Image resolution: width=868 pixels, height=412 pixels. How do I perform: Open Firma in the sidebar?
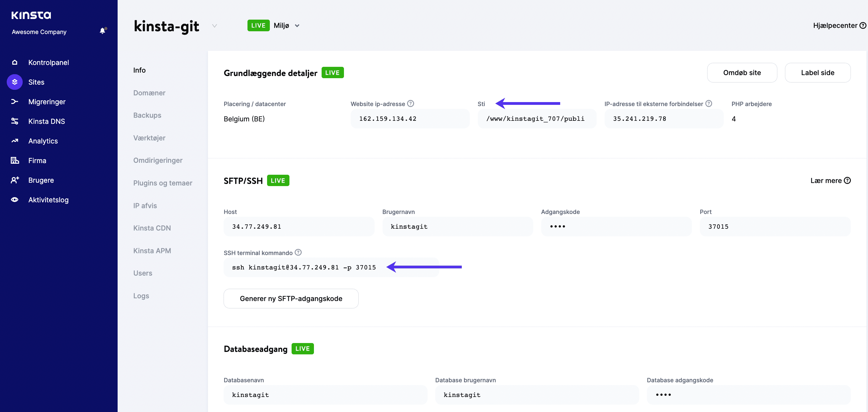pyautogui.click(x=37, y=161)
